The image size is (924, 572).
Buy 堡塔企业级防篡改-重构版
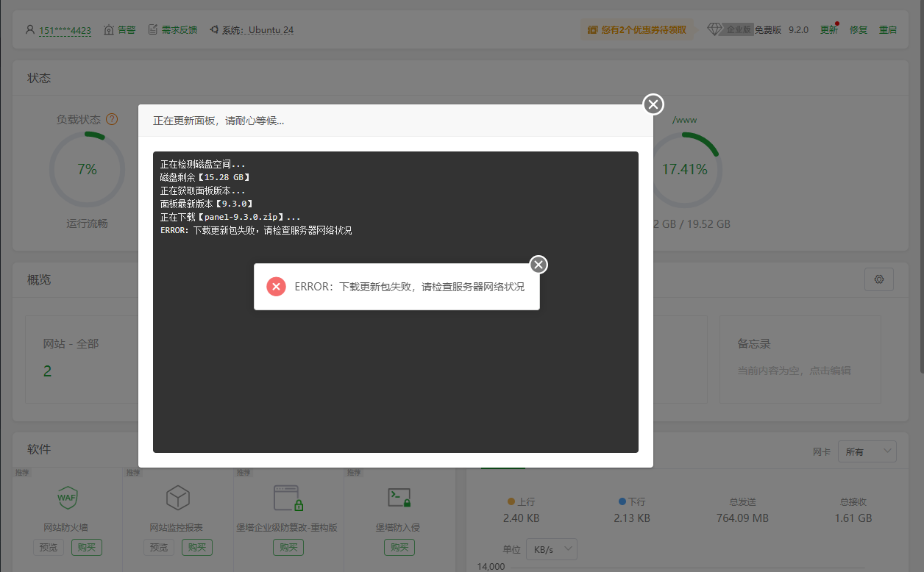pyautogui.click(x=288, y=547)
